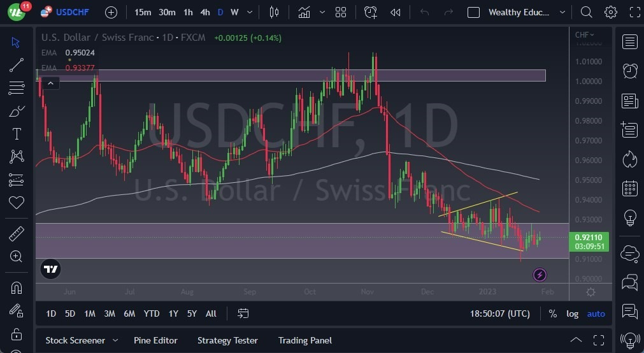Viewport: 644px width, 353px height.
Task: Select the YTD date range
Action: point(152,313)
